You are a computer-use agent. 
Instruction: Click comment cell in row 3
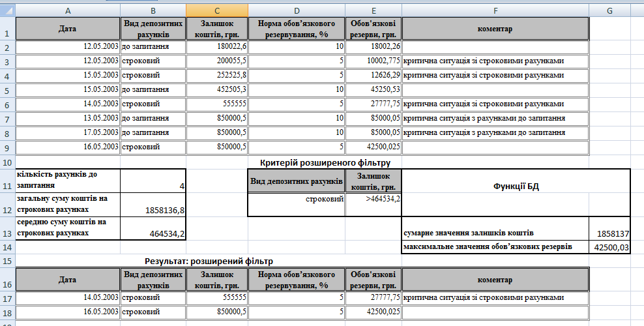[495, 61]
